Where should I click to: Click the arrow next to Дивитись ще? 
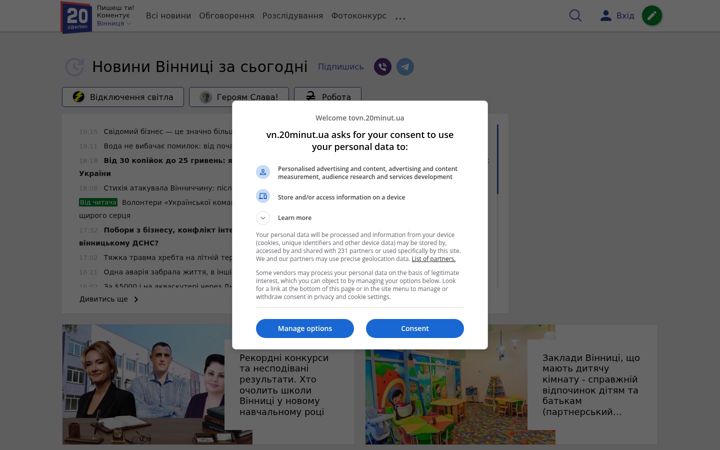(x=136, y=299)
